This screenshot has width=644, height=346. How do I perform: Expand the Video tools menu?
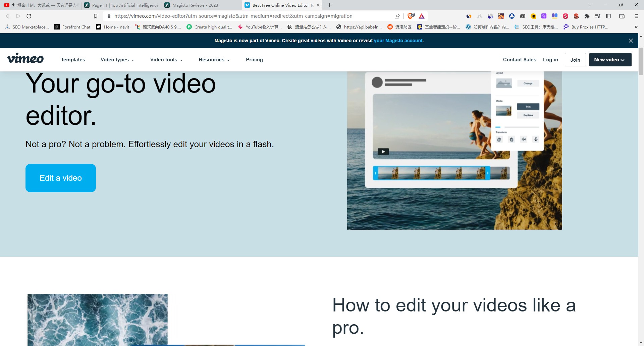point(166,60)
